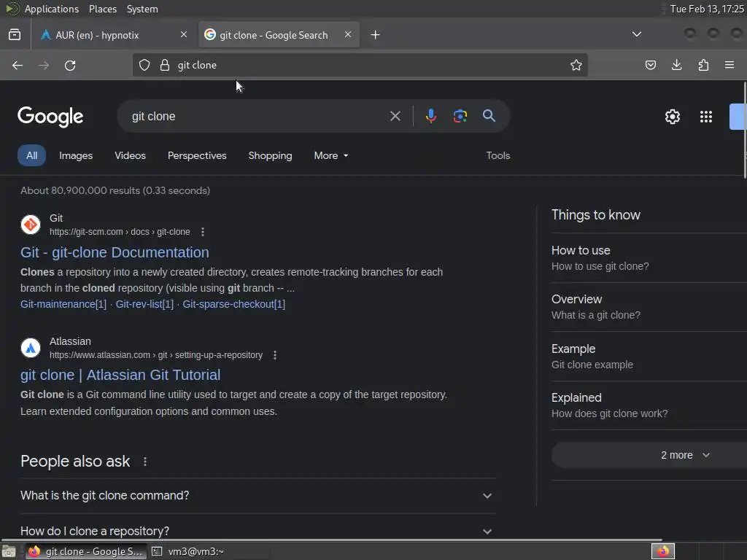Open the Google apps grid
This screenshot has width=747, height=560.
(706, 117)
